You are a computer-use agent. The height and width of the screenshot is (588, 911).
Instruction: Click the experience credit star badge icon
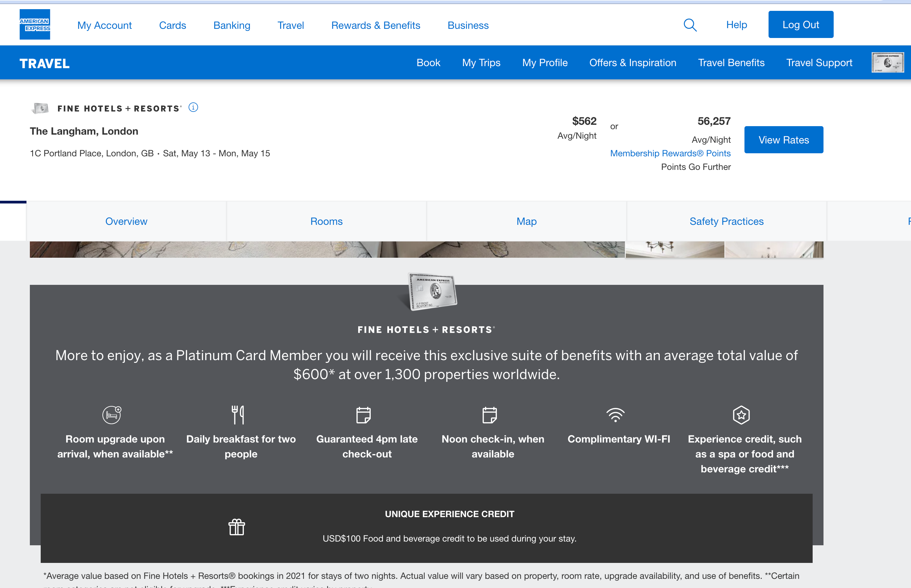pyautogui.click(x=741, y=415)
